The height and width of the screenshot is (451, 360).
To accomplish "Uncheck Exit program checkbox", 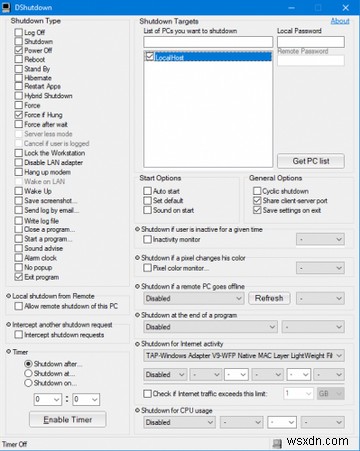I will [19, 277].
